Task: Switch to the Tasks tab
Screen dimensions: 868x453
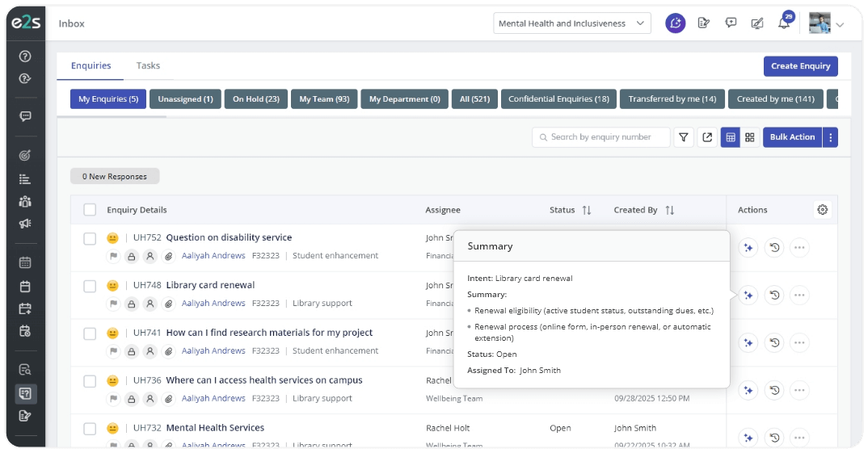Action: point(148,65)
